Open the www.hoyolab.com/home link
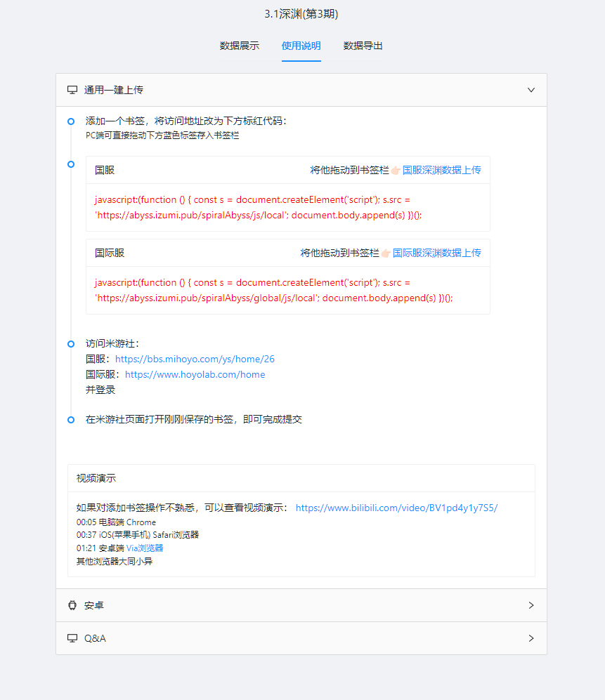Screen dimensions: 605x700 (x=195, y=374)
